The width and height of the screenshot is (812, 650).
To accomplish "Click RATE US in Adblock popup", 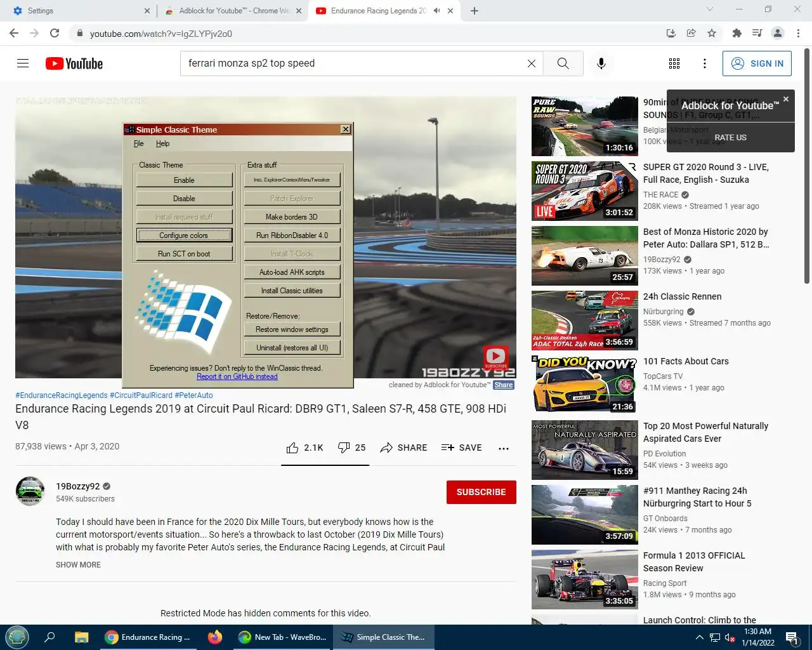I will (730, 137).
